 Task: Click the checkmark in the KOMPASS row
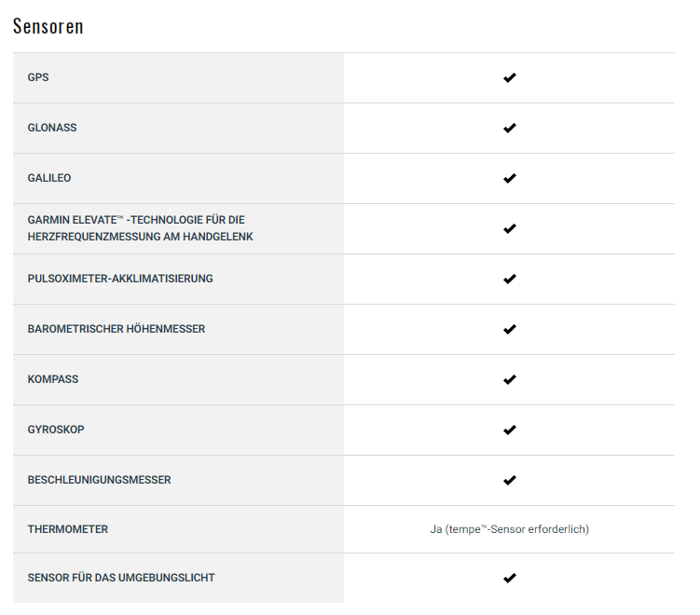click(x=509, y=380)
